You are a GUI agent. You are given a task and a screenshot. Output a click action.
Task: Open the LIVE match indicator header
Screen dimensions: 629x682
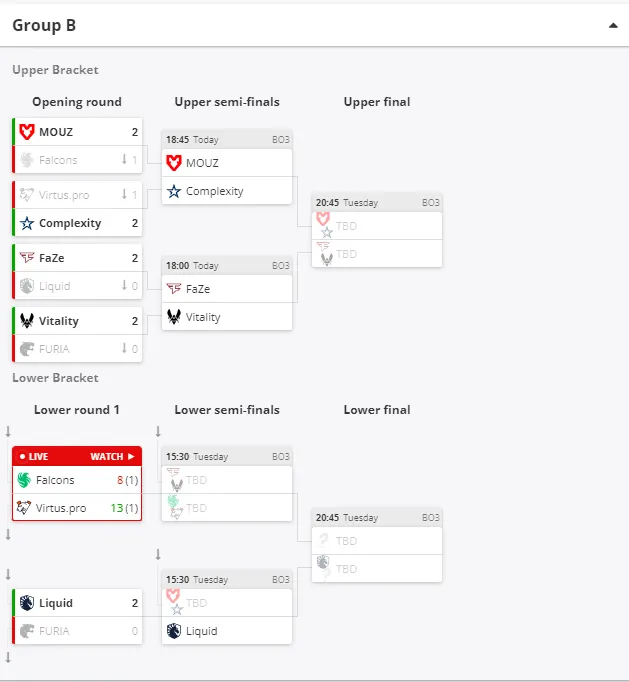point(77,457)
